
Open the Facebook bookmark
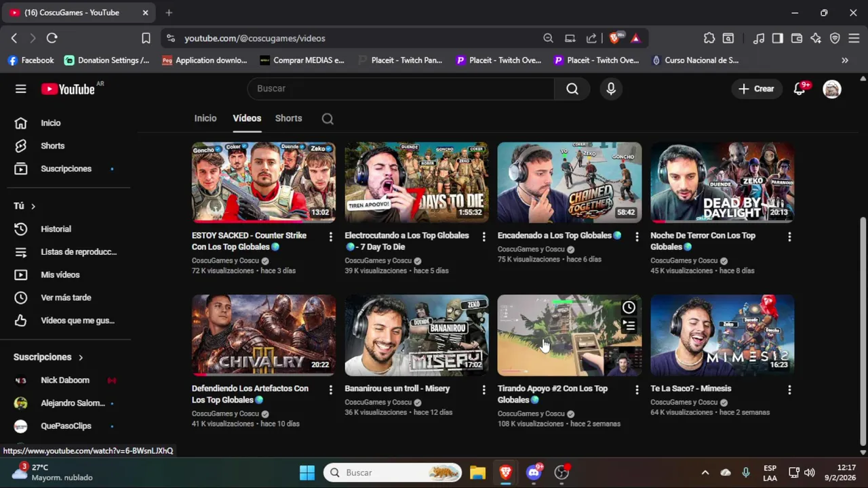[31, 60]
